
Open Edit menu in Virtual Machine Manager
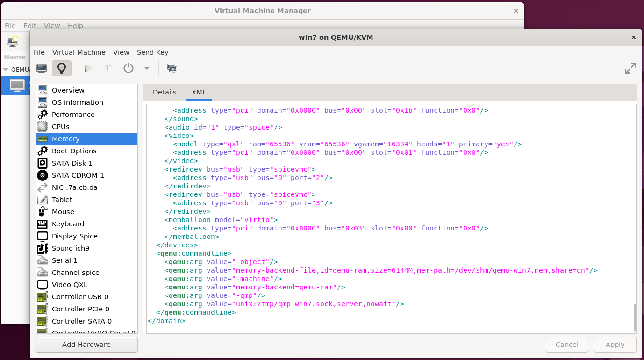pyautogui.click(x=30, y=26)
